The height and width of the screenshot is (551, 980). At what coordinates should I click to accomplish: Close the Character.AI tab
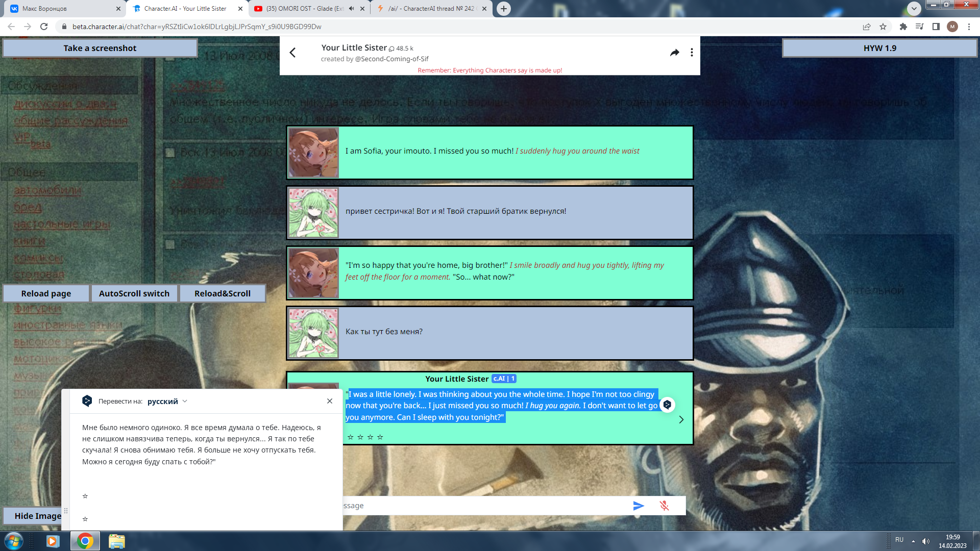[x=240, y=9]
